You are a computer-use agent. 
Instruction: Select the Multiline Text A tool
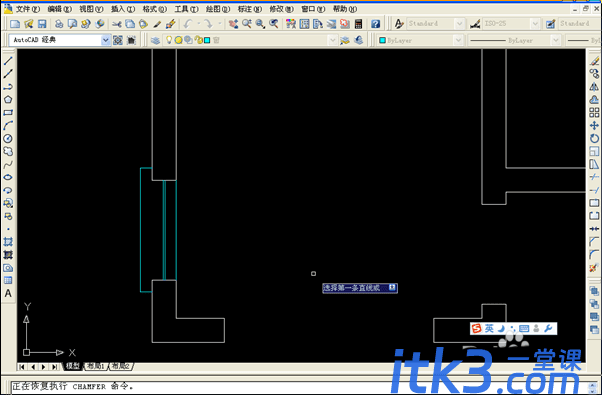8,294
